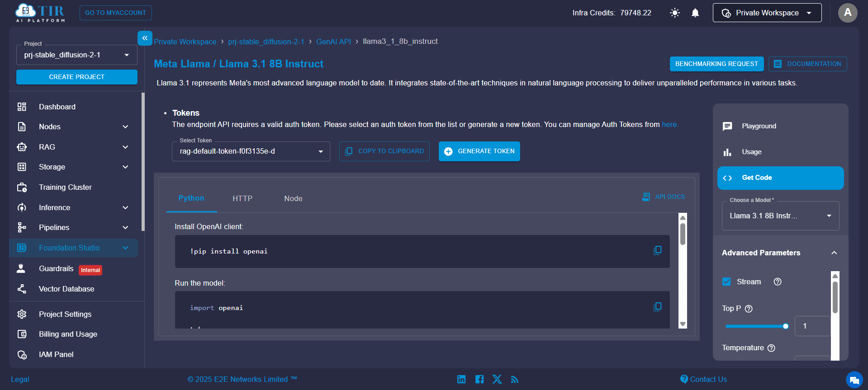868x390 pixels.
Task: Open RSS feed footer icon
Action: pos(514,380)
